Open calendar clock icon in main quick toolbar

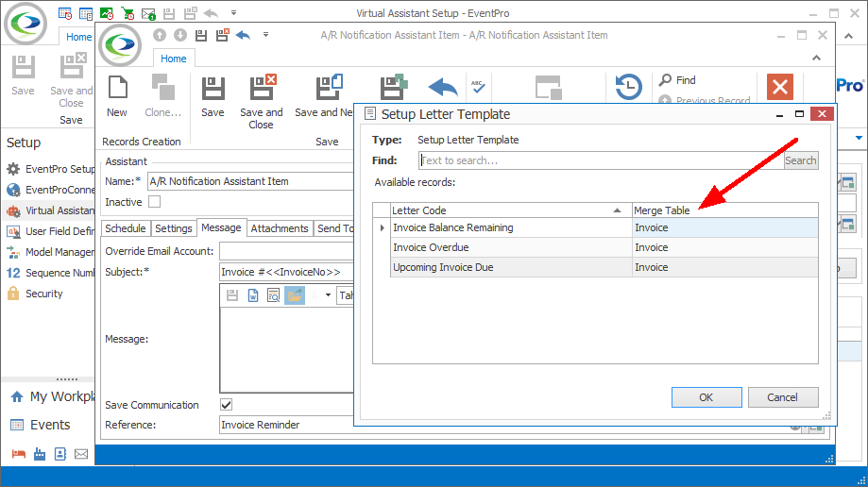(65, 13)
